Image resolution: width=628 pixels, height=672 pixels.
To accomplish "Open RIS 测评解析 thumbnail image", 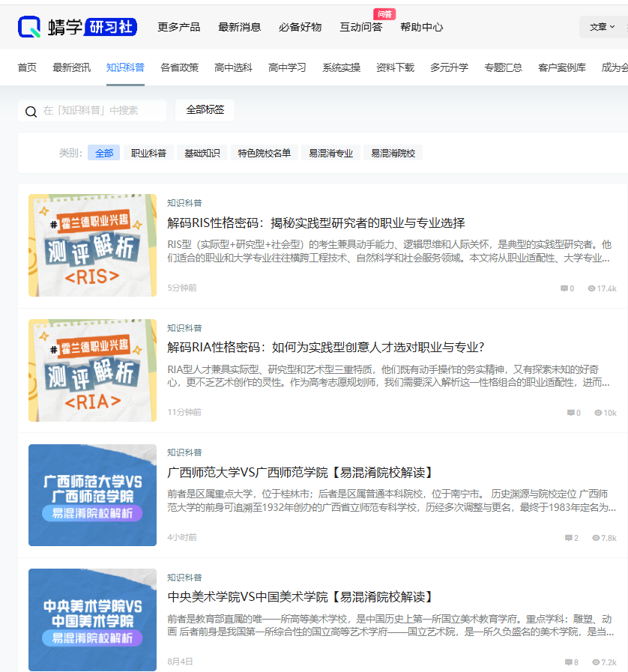I will 93,245.
